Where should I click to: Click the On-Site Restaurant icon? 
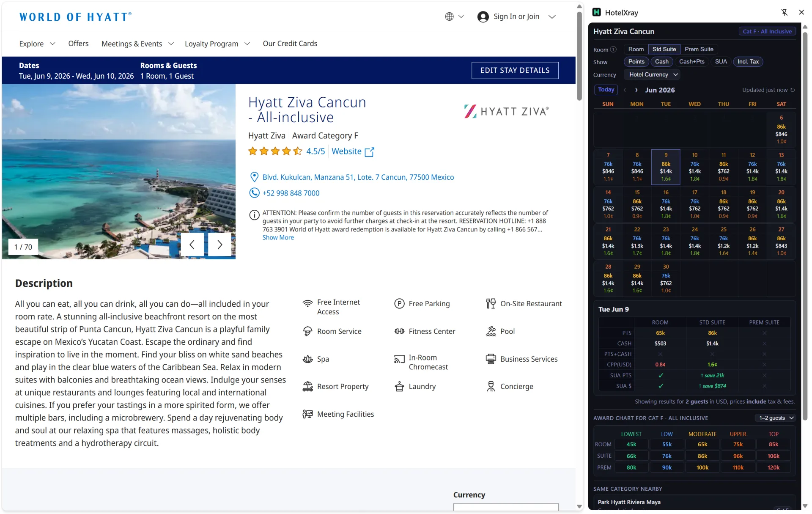pos(491,303)
